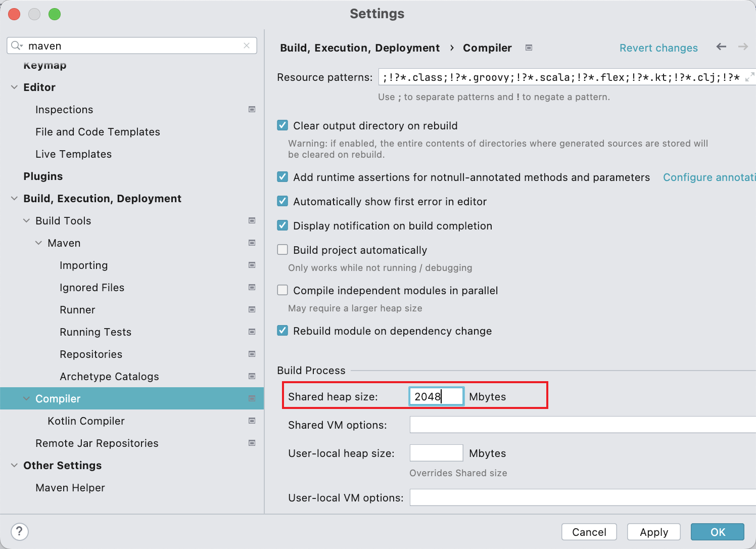Select Repositories under Maven
This screenshot has width=756, height=549.
click(91, 354)
